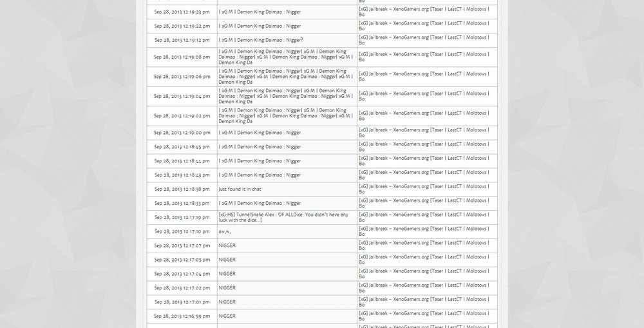
Task: Click the multi-line message in the 12:19:08 row
Action: 285,57
